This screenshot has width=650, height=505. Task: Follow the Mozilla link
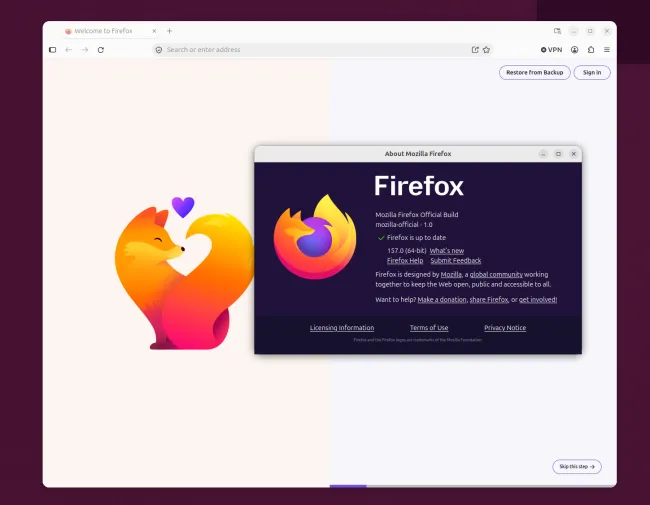click(x=451, y=274)
